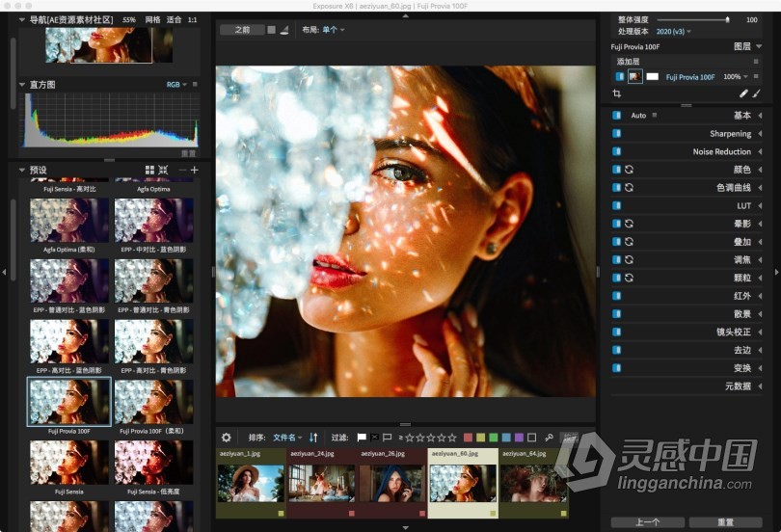Expand the 元数据 metadata panel

pyautogui.click(x=760, y=386)
